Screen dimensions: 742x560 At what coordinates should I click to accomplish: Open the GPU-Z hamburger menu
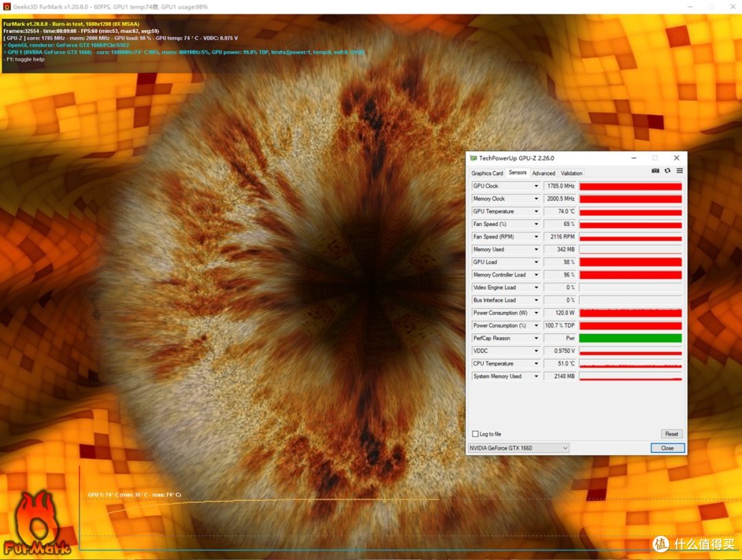click(679, 171)
